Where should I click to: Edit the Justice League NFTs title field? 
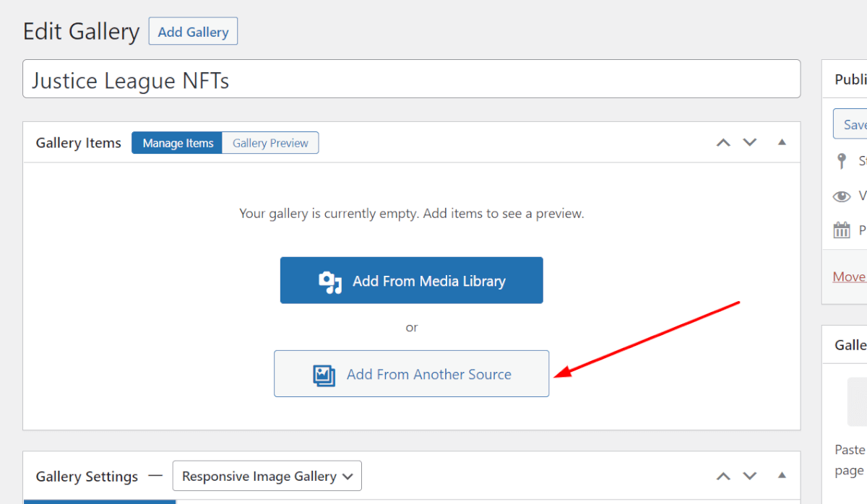[x=412, y=79]
